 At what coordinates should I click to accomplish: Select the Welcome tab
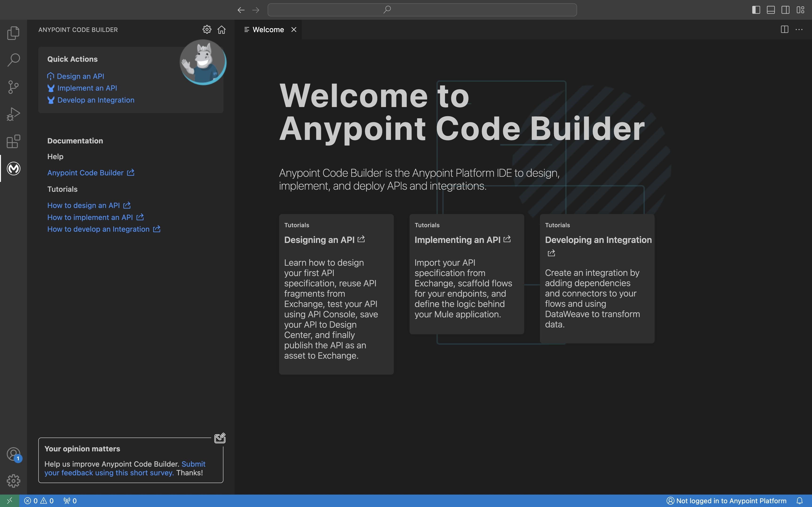tap(268, 30)
